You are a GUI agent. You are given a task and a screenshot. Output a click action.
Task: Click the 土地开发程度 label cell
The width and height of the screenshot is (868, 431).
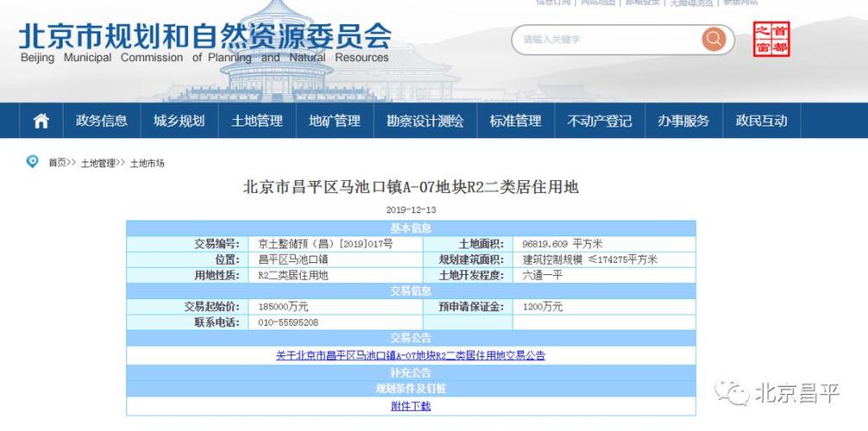pyautogui.click(x=468, y=275)
